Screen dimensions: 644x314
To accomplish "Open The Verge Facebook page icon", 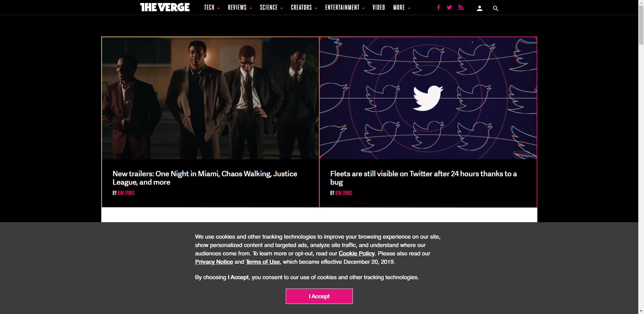I will 438,7.
